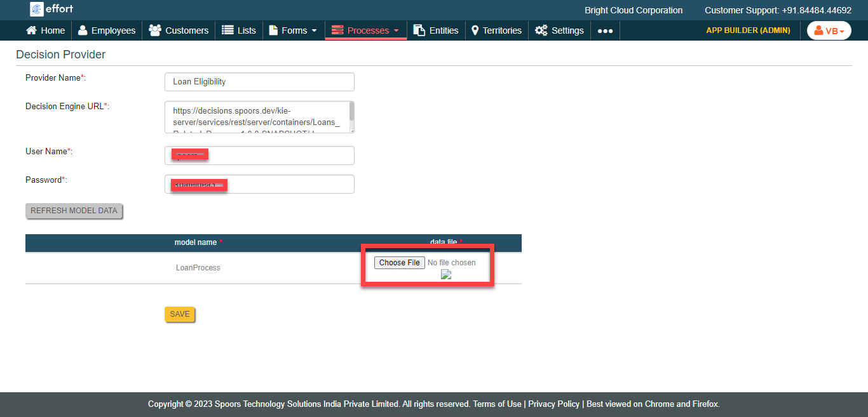
Task: Click the effort logo icon
Action: (37, 9)
